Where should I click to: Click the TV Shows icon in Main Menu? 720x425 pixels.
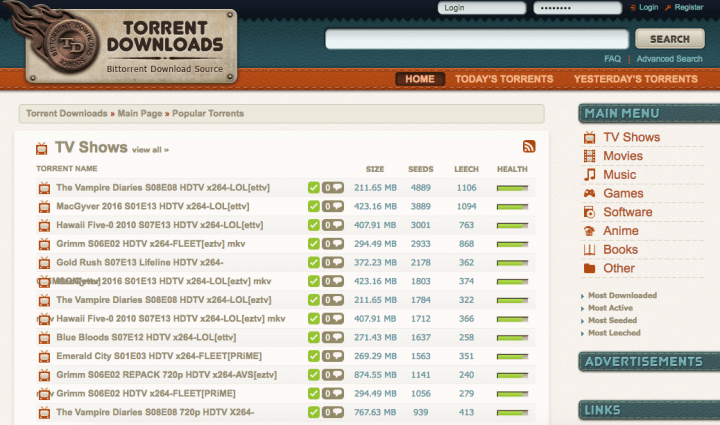[590, 137]
